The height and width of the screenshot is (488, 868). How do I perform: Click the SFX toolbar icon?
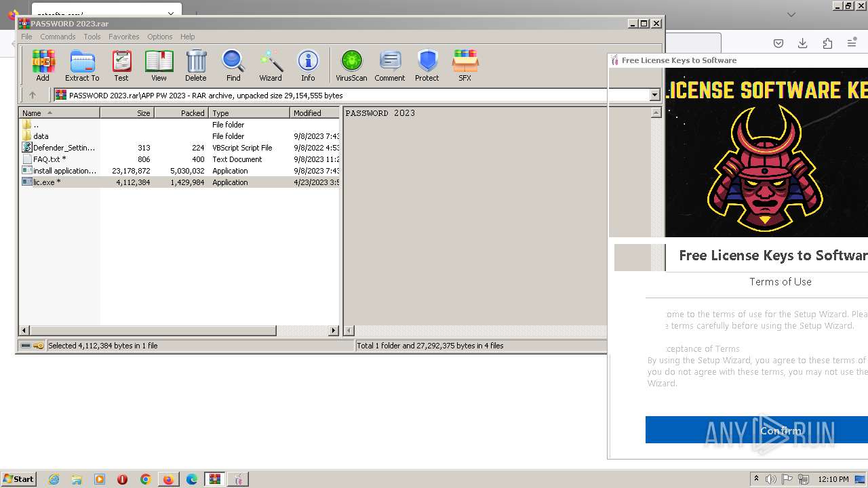465,66
